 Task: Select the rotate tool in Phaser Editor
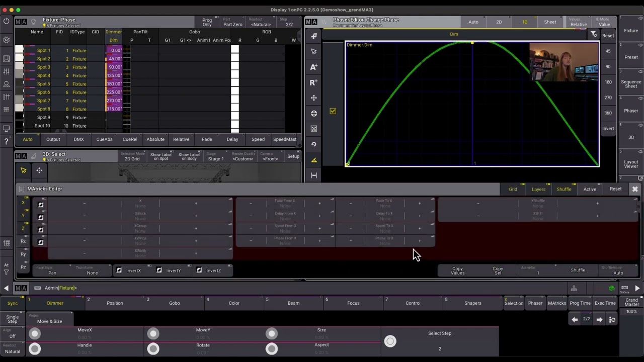[x=314, y=144]
